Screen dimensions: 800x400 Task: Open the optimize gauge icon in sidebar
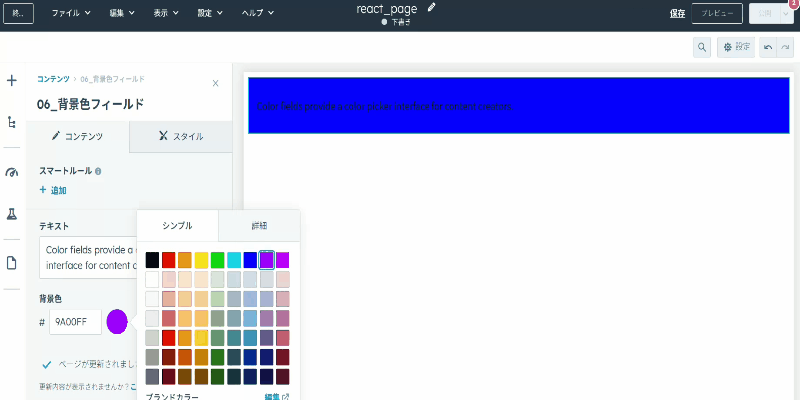pos(11,172)
